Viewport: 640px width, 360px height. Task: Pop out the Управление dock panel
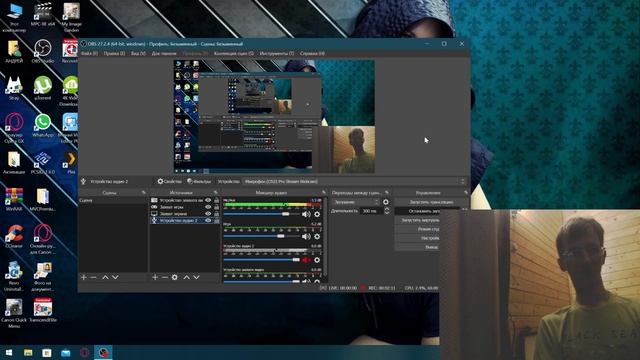click(x=465, y=192)
